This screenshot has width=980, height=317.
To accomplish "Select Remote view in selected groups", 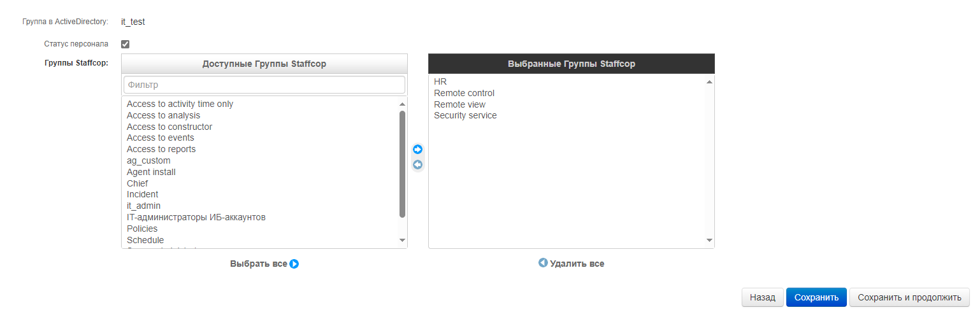I will point(567,104).
